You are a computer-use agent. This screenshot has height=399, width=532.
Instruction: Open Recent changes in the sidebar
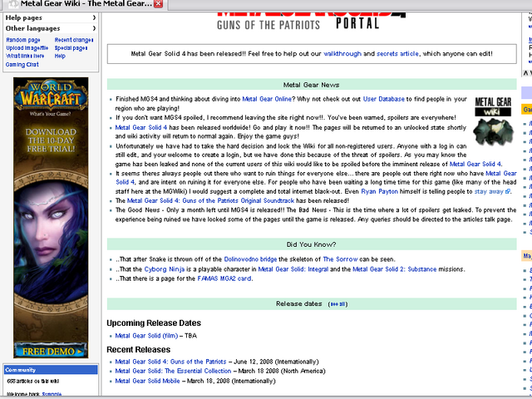(74, 40)
